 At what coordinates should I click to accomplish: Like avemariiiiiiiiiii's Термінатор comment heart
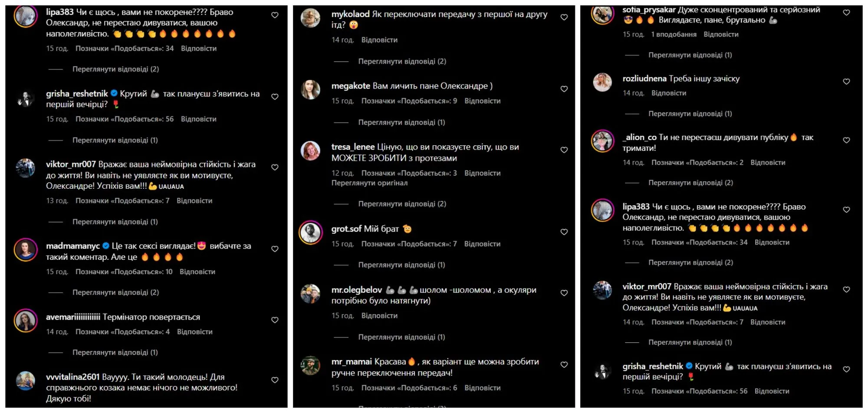coord(275,320)
